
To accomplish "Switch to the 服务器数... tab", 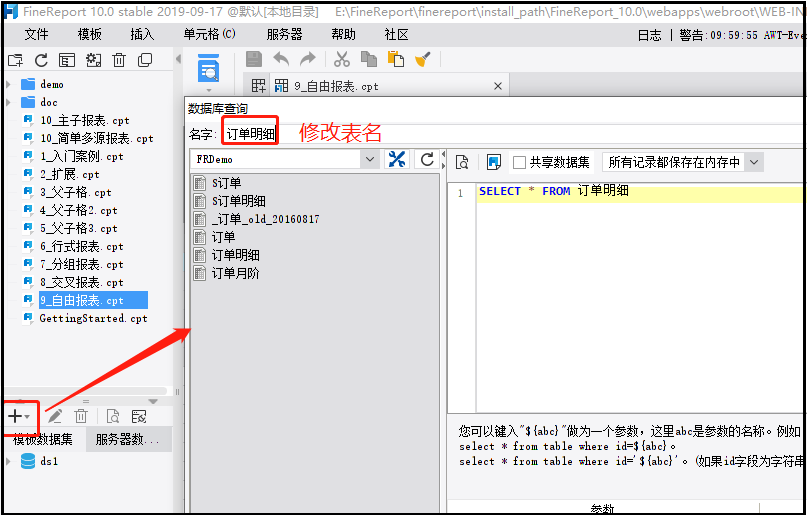I will [x=129, y=440].
